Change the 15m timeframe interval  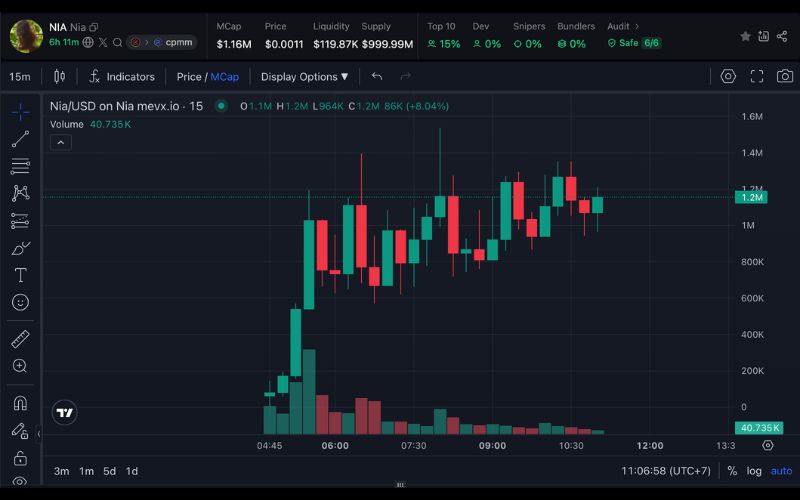click(x=20, y=77)
